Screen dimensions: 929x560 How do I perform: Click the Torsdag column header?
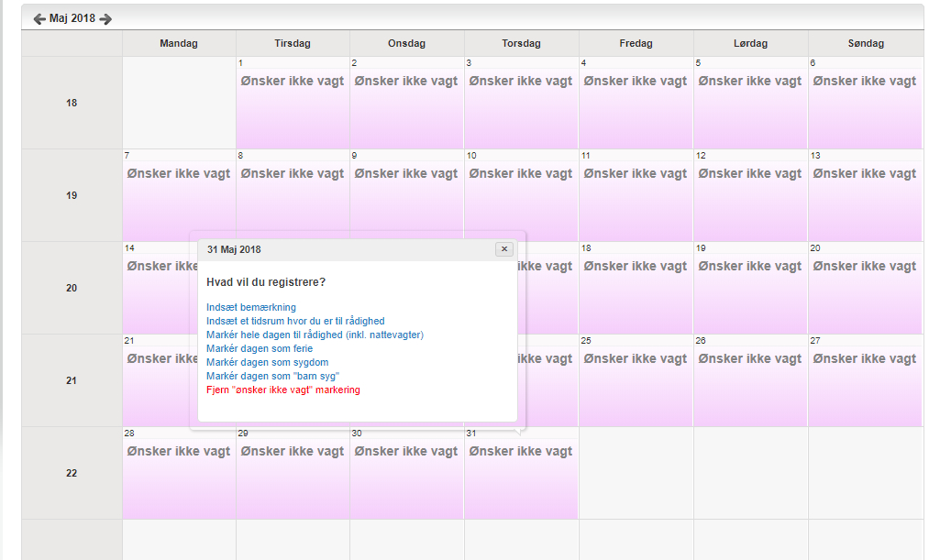[522, 43]
